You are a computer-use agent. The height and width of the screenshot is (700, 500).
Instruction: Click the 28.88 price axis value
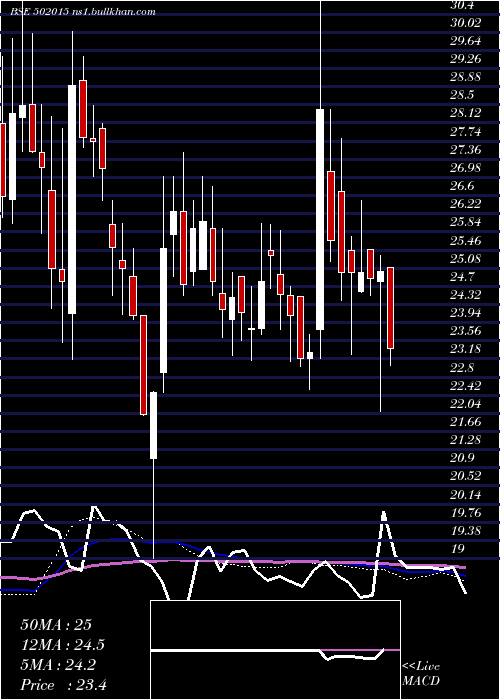(x=466, y=78)
